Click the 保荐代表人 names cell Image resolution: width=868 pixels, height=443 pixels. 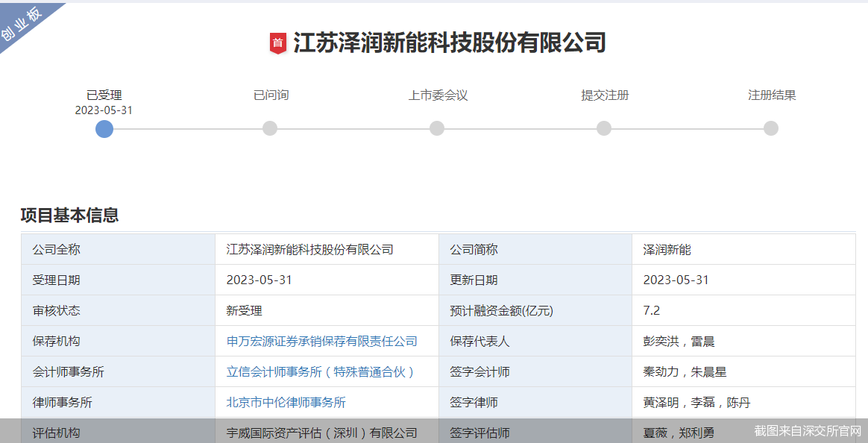click(x=679, y=341)
